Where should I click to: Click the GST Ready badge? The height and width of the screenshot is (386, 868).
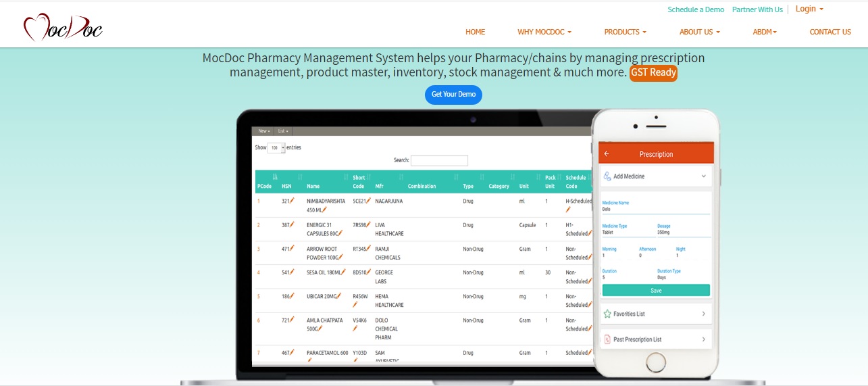click(x=653, y=73)
